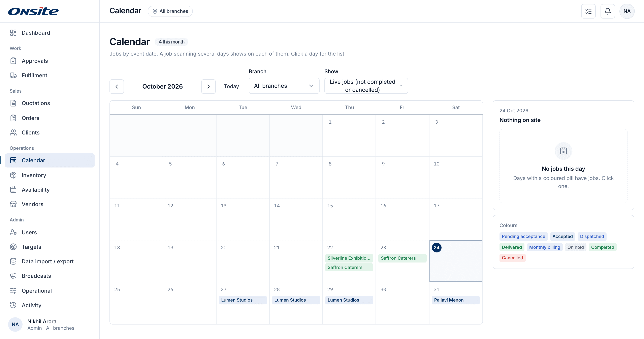Open the checklist tasks icon in header

588,11
